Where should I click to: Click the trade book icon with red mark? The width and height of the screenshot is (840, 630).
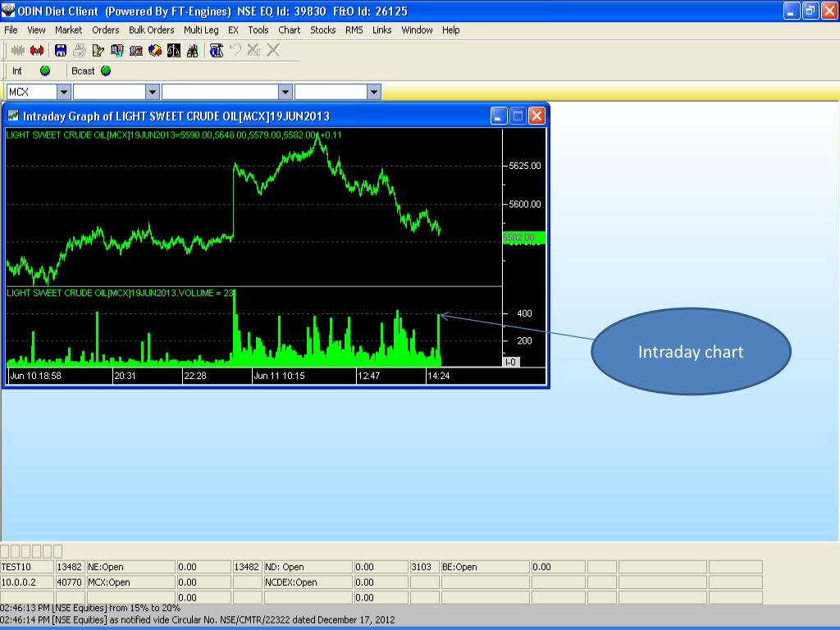tap(136, 50)
